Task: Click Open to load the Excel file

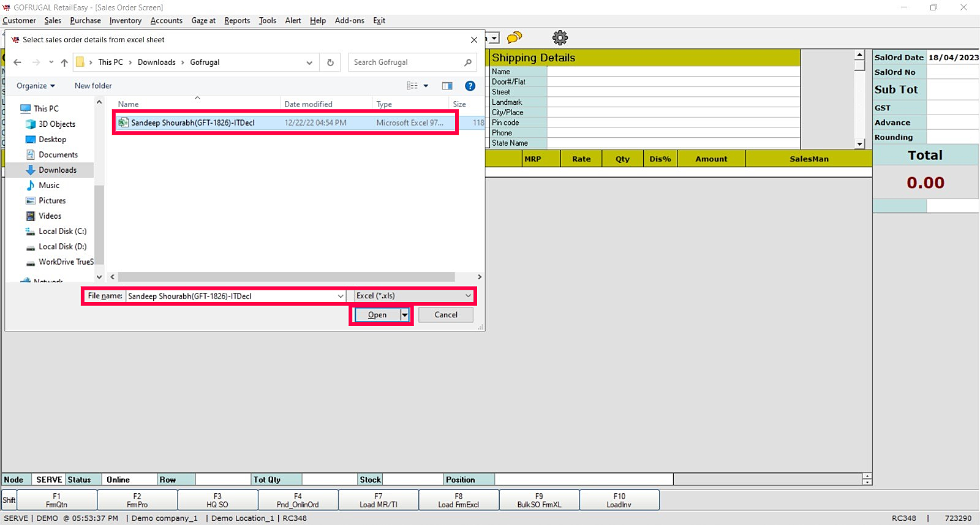Action: pos(377,315)
